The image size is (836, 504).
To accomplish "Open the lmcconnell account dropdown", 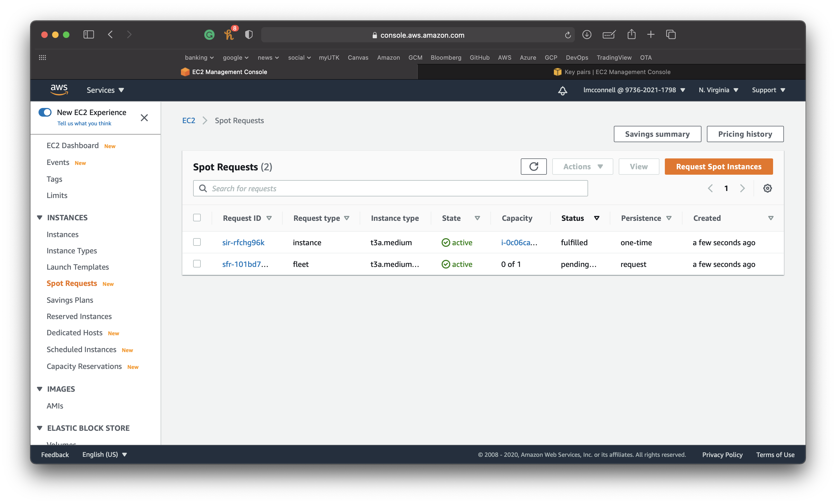I will point(634,90).
